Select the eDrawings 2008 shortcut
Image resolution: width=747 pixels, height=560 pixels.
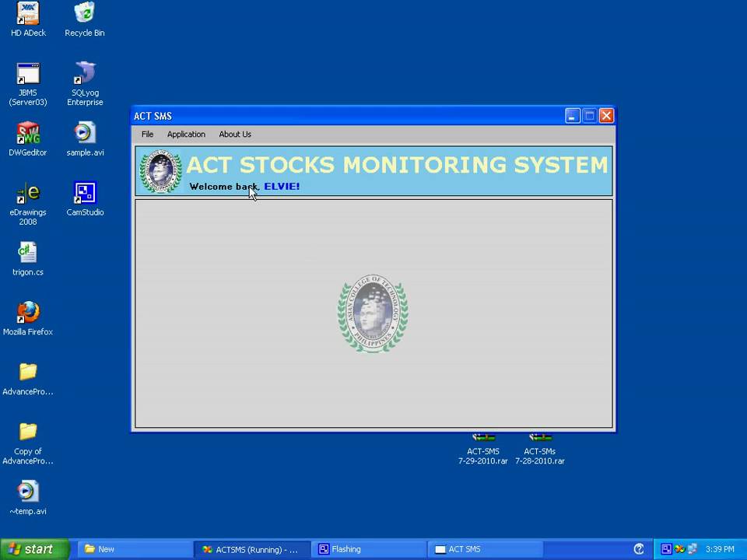coord(28,204)
